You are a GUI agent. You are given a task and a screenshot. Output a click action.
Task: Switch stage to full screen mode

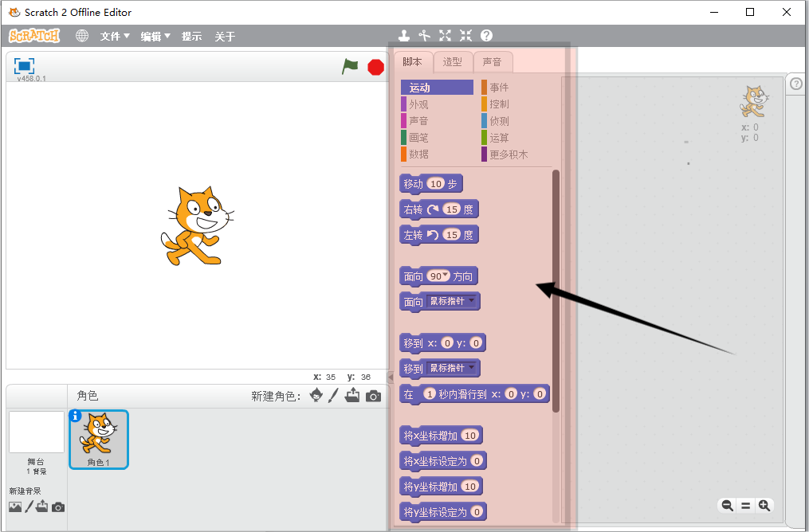24,65
